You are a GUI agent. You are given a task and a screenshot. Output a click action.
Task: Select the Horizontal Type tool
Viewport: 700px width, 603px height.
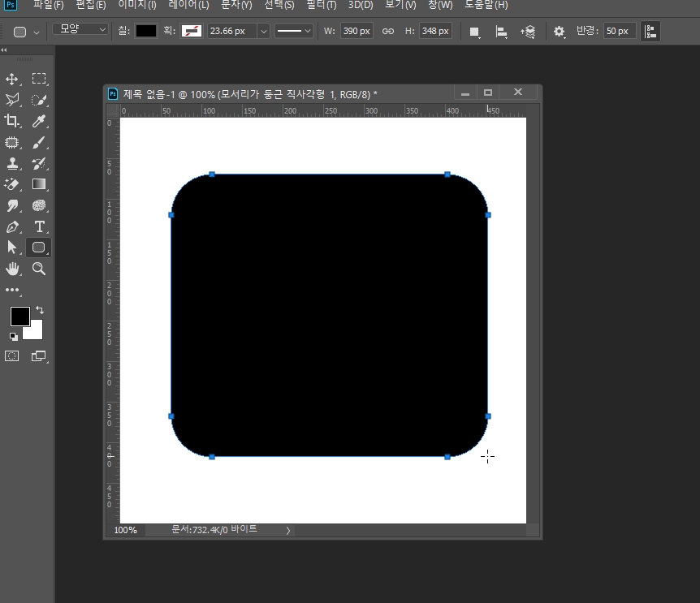pos(39,226)
